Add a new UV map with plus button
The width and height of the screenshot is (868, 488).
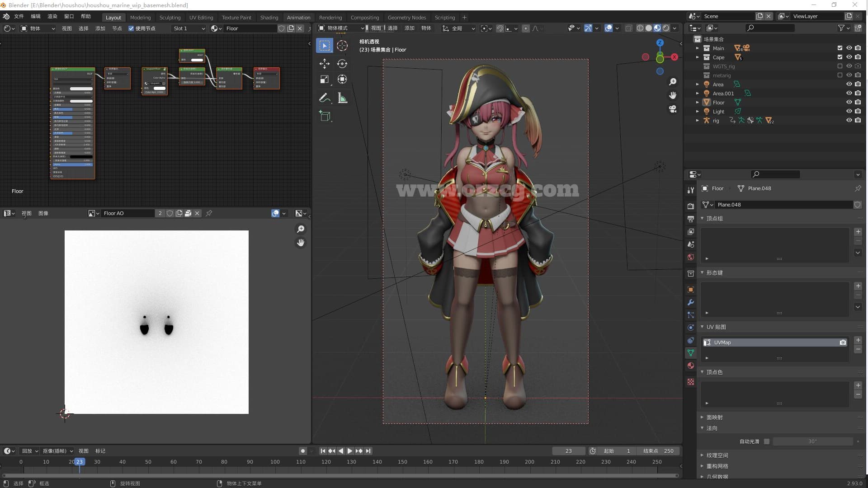[858, 340]
